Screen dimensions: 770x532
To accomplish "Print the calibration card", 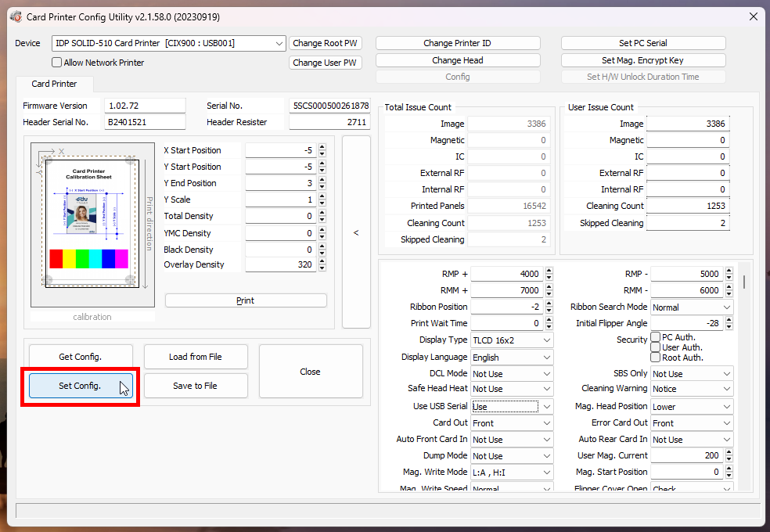I will [x=246, y=300].
